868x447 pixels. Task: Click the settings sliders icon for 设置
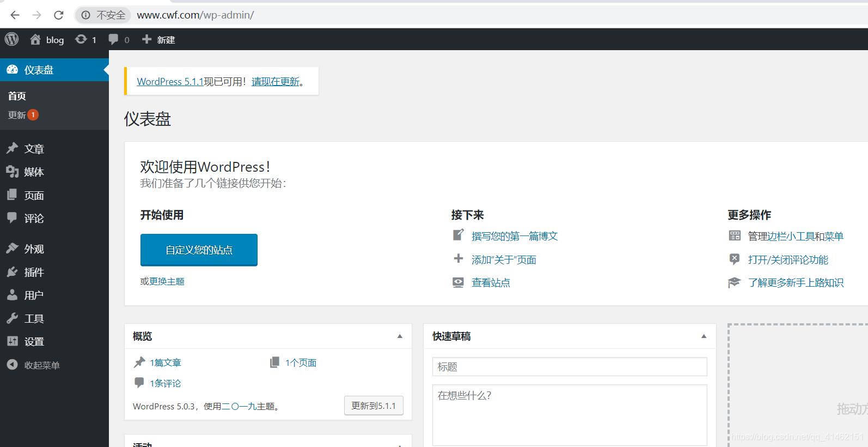pos(13,341)
